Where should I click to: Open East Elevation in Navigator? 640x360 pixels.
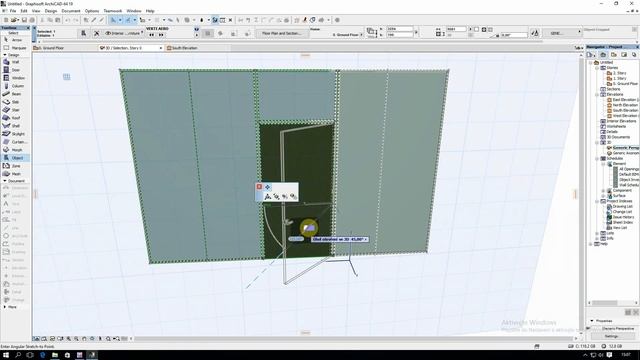pos(624,100)
